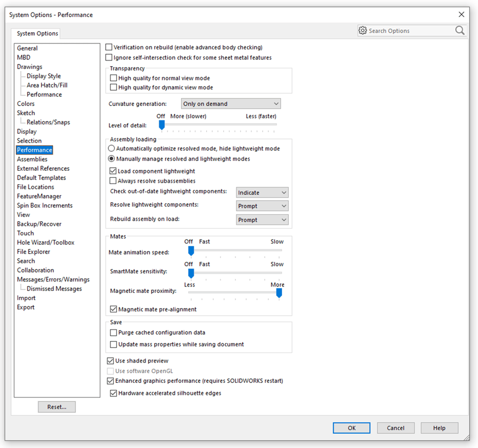Uncheck Use shaded preview
The image size is (478, 448).
click(110, 361)
